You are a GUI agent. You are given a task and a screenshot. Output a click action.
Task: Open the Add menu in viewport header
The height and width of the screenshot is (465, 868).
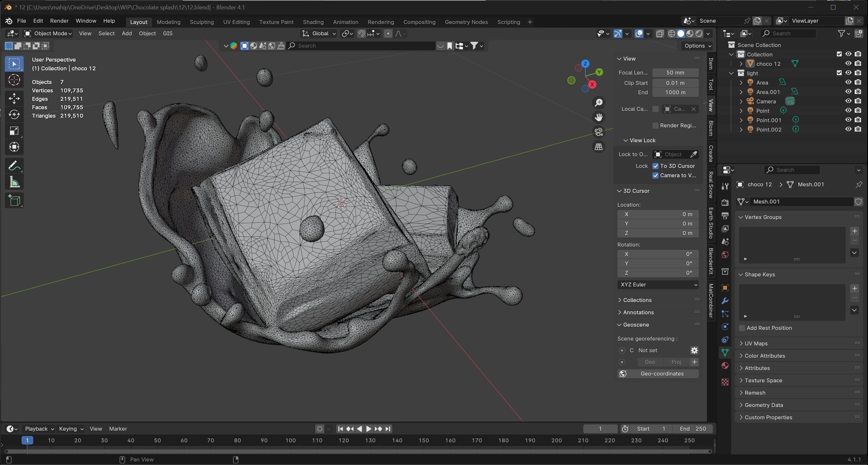127,33
